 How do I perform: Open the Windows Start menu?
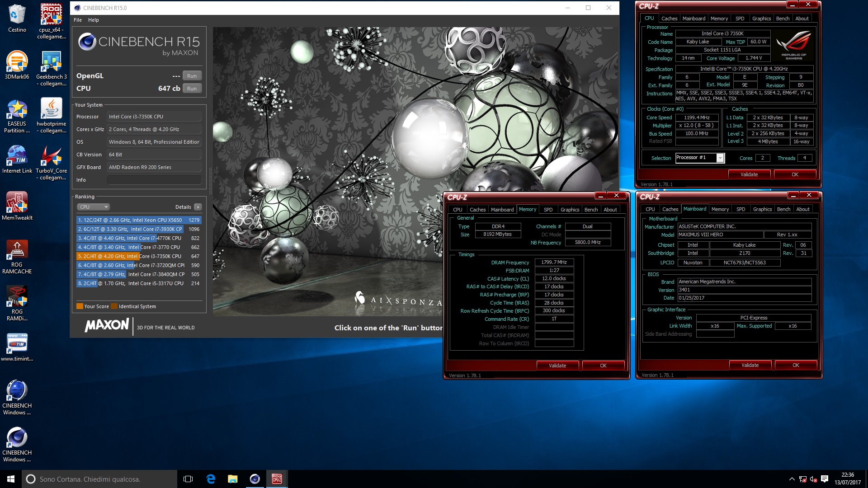pyautogui.click(x=11, y=479)
